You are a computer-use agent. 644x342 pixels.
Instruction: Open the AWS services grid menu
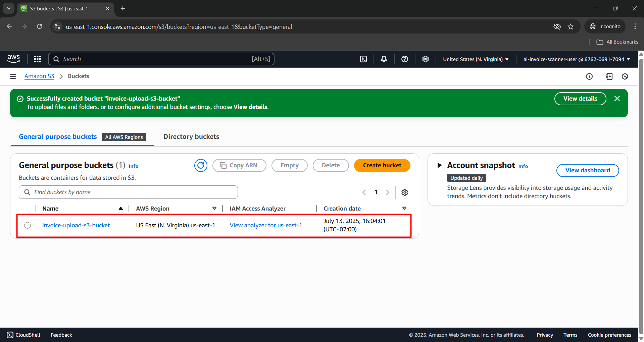pos(38,59)
